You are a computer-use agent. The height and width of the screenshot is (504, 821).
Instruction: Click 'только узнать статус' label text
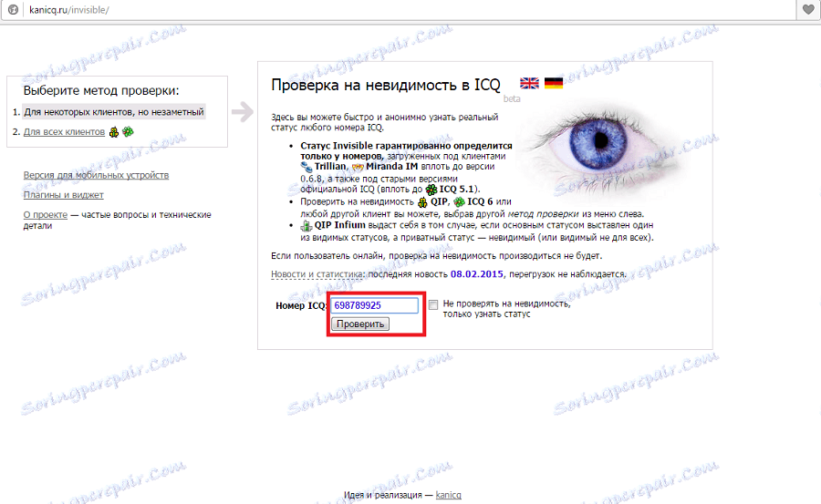(486, 314)
